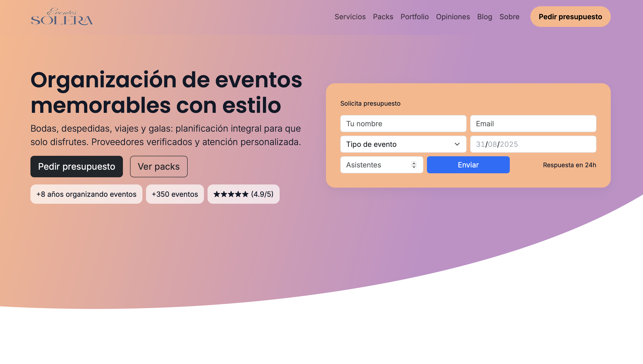The image size is (643, 364).
Task: Open the Opiniones section
Action: [x=452, y=17]
